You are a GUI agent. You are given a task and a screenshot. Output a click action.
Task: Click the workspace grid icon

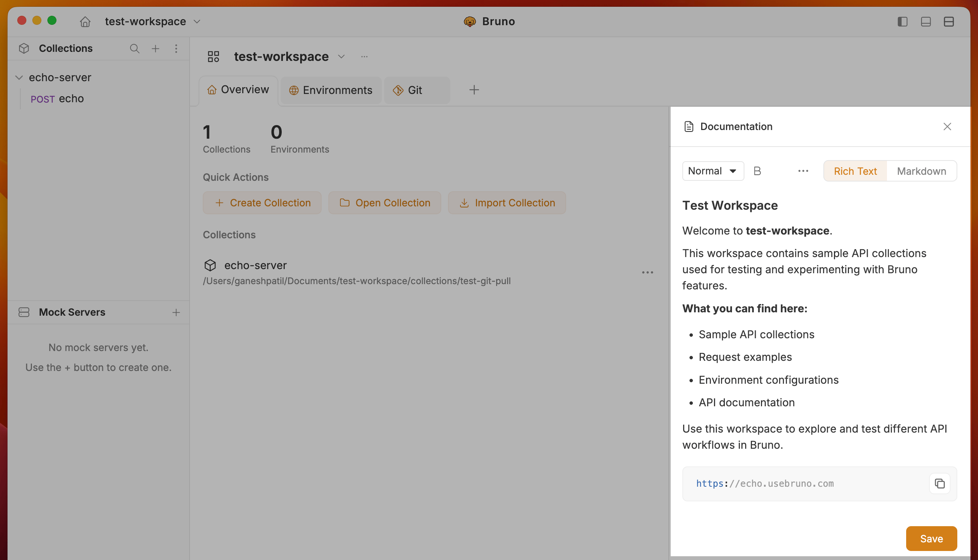coord(213,56)
